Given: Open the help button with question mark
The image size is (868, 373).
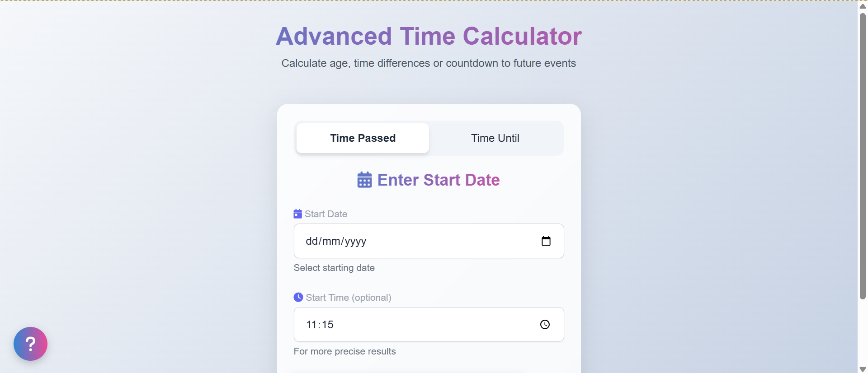Looking at the screenshot, I should [x=30, y=344].
